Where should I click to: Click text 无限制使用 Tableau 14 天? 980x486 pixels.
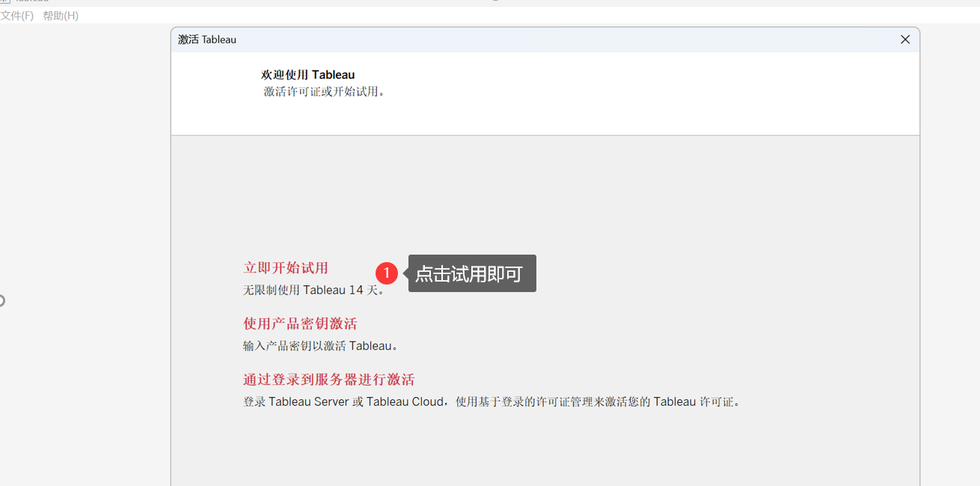[314, 291]
